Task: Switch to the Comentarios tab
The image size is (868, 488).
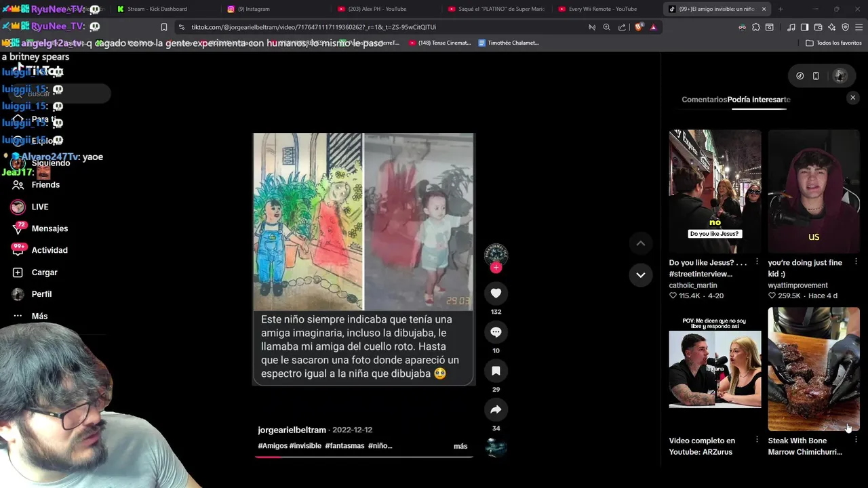Action: pos(704,100)
